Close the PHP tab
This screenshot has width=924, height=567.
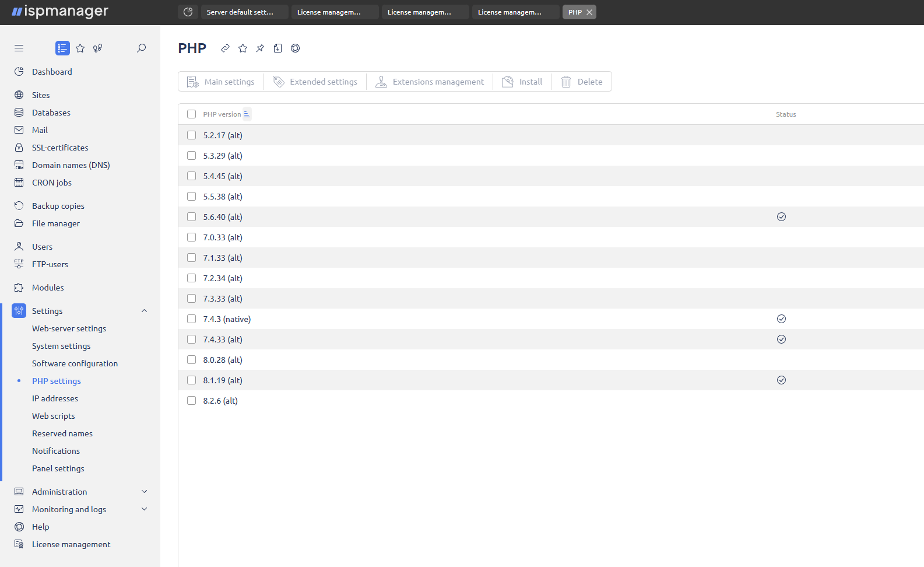pos(589,12)
